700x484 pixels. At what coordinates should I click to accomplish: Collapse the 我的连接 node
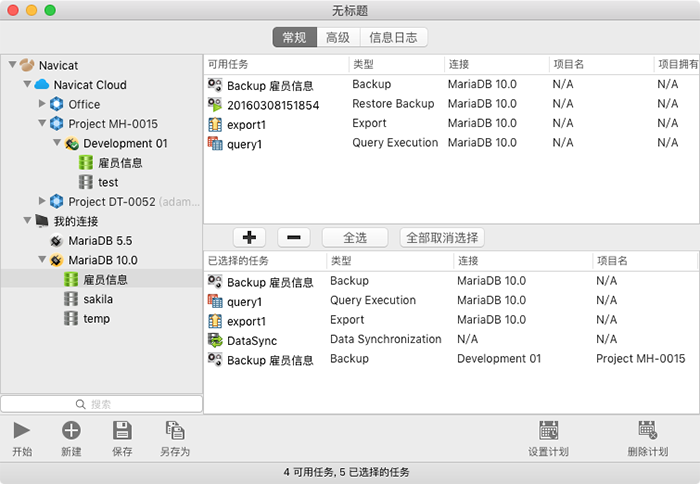(x=27, y=220)
